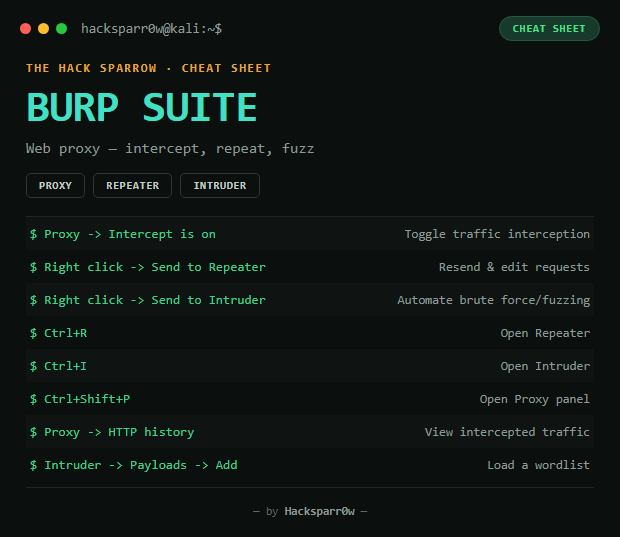This screenshot has height=537, width=620.
Task: Click description 'Load a wordlist'
Action: click(538, 465)
